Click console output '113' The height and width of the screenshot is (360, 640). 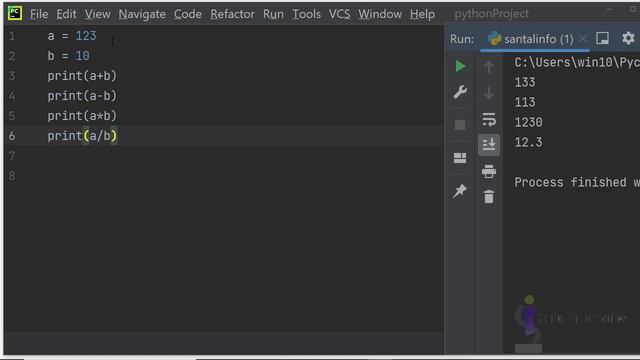pyautogui.click(x=525, y=102)
